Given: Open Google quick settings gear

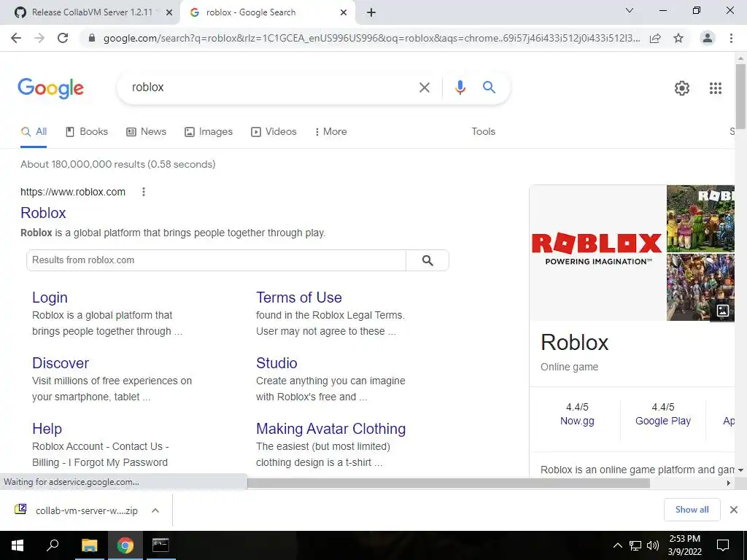Looking at the screenshot, I should [x=682, y=88].
